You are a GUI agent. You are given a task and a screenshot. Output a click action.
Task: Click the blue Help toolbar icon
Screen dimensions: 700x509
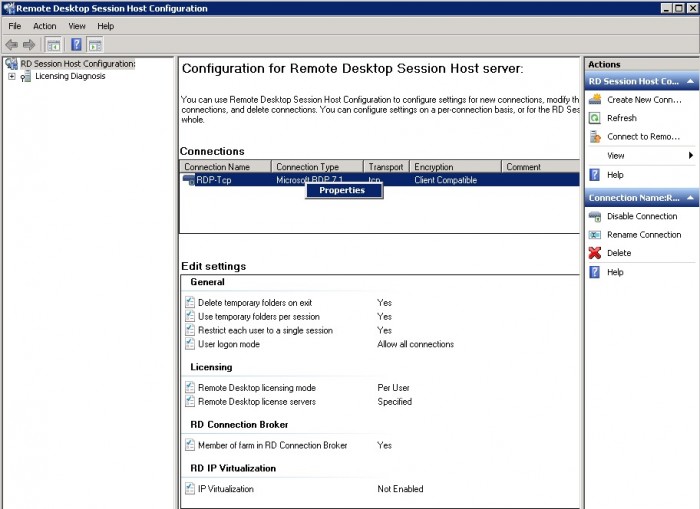[x=76, y=45]
